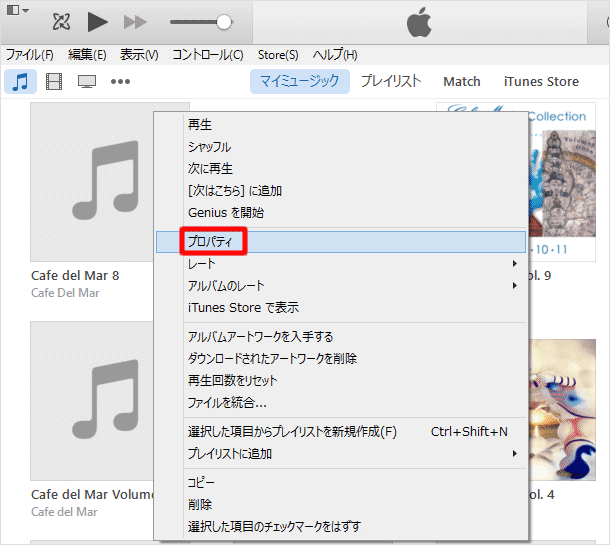
Task: Choose アルバムアートワークを入手する
Action: 341,336
